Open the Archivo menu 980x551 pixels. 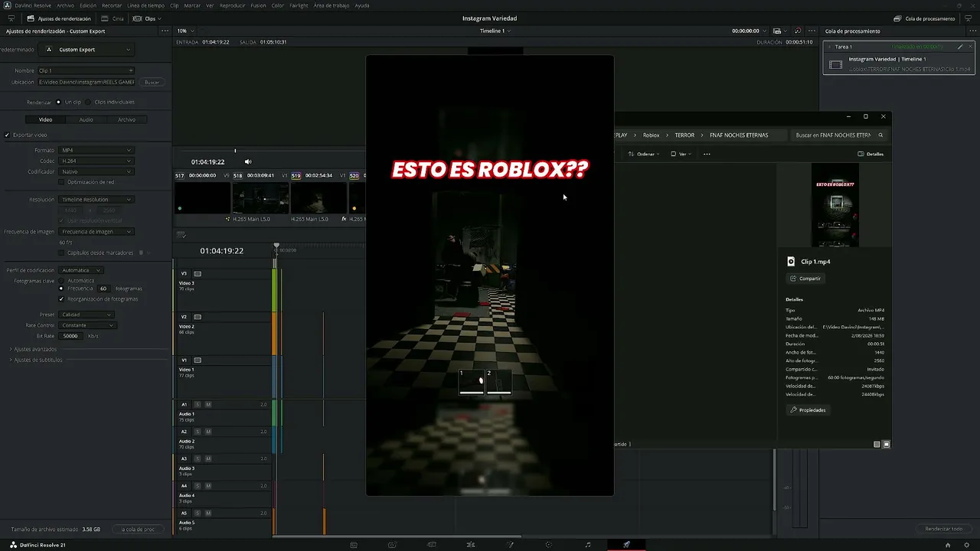[x=66, y=5]
